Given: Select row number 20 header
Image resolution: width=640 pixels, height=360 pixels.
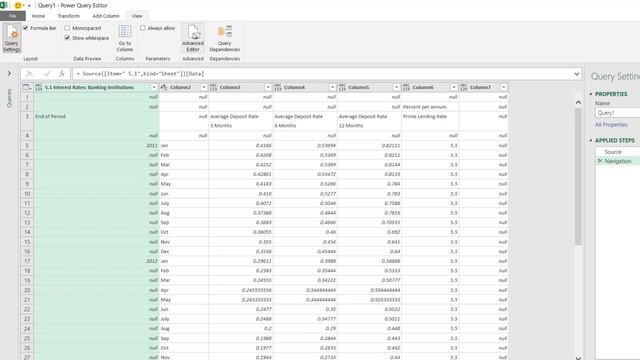Looking at the screenshot, I should pyautogui.click(x=27, y=290).
